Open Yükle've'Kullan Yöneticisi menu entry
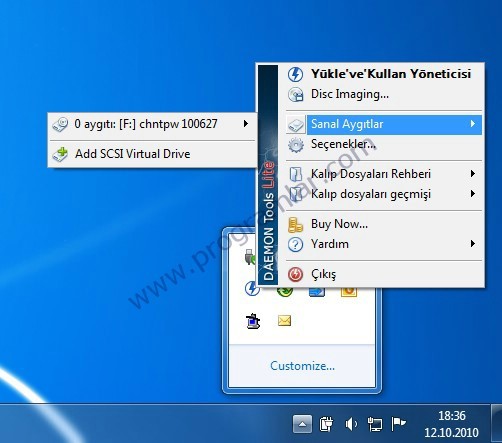The image size is (502, 443). click(384, 74)
